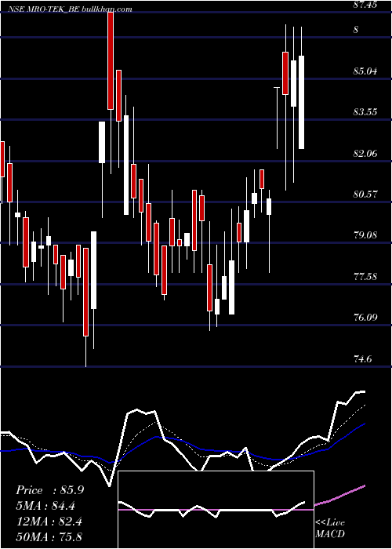Viewport: 392px width, 549px height.
Task: Click the Price : 85.9 readout
Action: (x=49, y=490)
